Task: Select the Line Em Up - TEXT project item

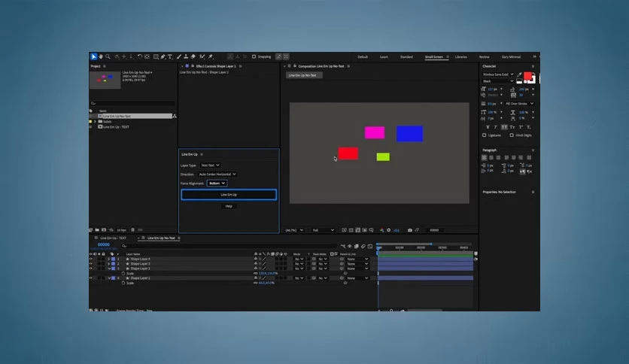Action: (116, 127)
